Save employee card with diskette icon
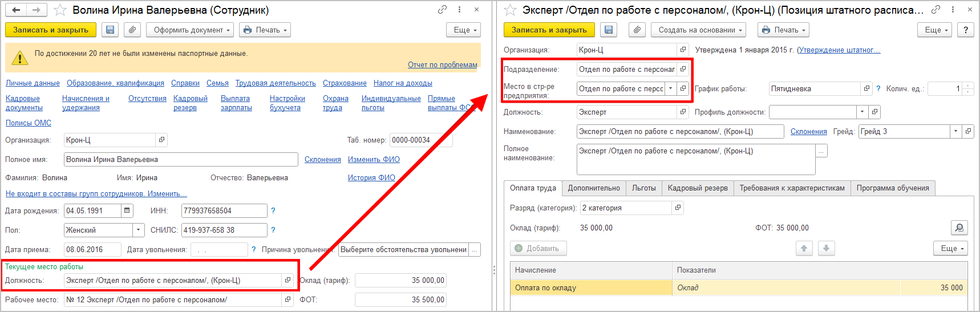Screen dimensions: 980x312 (x=110, y=30)
